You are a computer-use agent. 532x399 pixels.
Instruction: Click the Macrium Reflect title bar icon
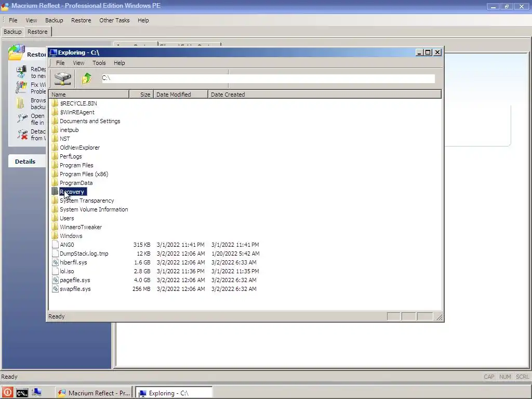5,6
